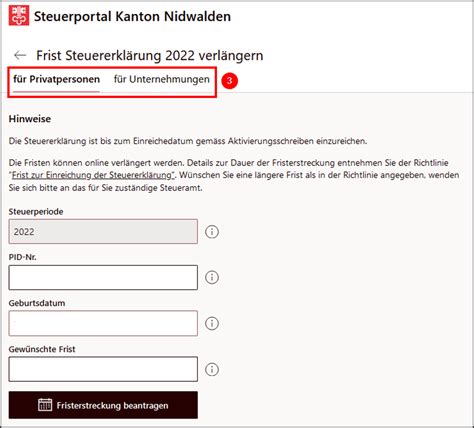Switch to the für Unternehmungen tab
Screen dimensions: 474x428
coord(162,80)
